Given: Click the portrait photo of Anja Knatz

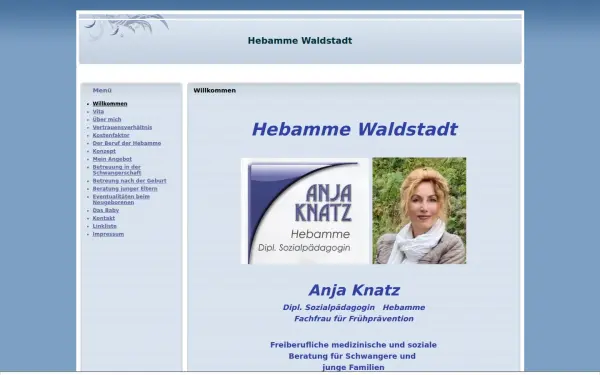Looking at the screenshot, I should (419, 210).
